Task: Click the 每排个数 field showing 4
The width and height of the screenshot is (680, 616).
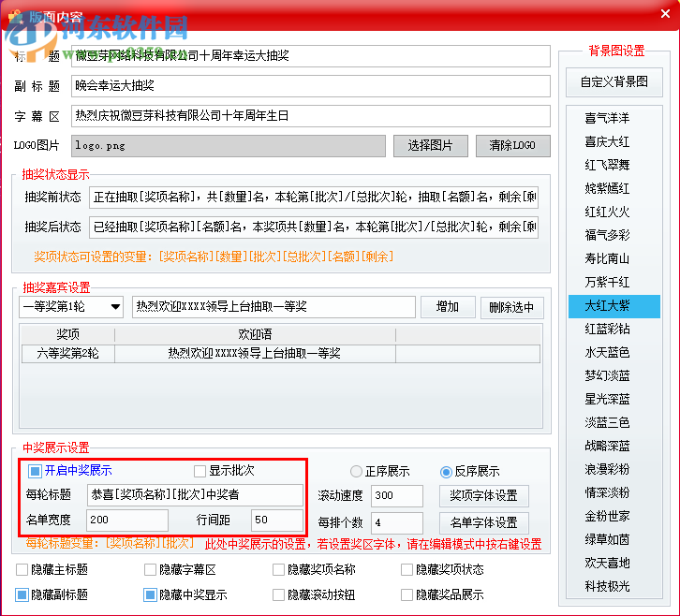Action: tap(397, 522)
